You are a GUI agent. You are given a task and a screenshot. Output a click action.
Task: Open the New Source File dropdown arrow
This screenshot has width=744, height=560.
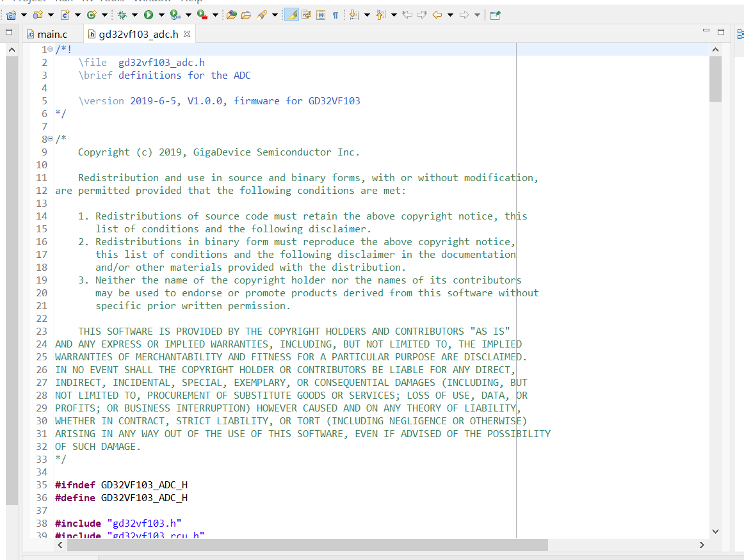[x=78, y=15]
